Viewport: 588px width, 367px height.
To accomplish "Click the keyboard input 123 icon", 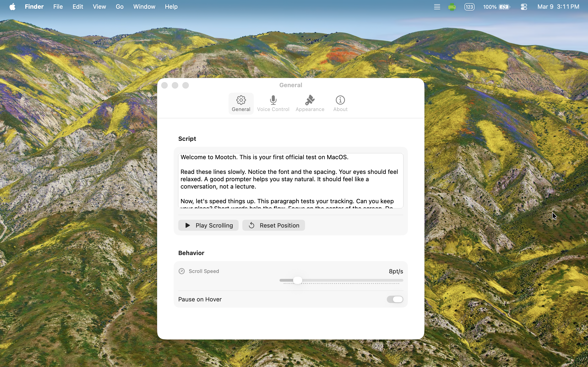I will pyautogui.click(x=469, y=7).
